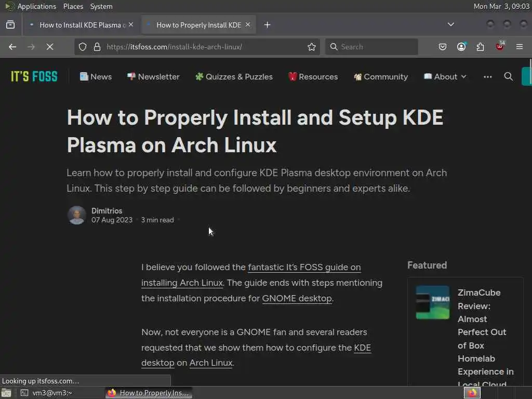Open a new tab with the plus button
The width and height of the screenshot is (532, 399).
268,25
